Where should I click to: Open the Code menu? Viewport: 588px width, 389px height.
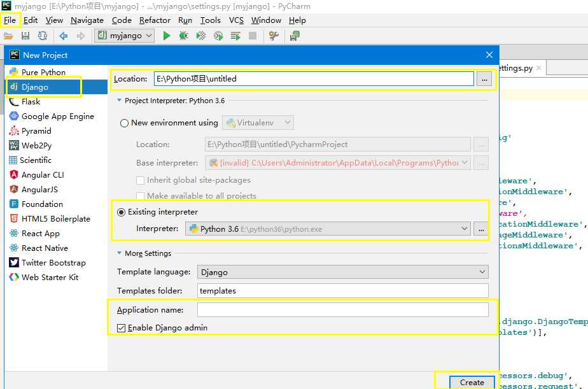(x=122, y=20)
